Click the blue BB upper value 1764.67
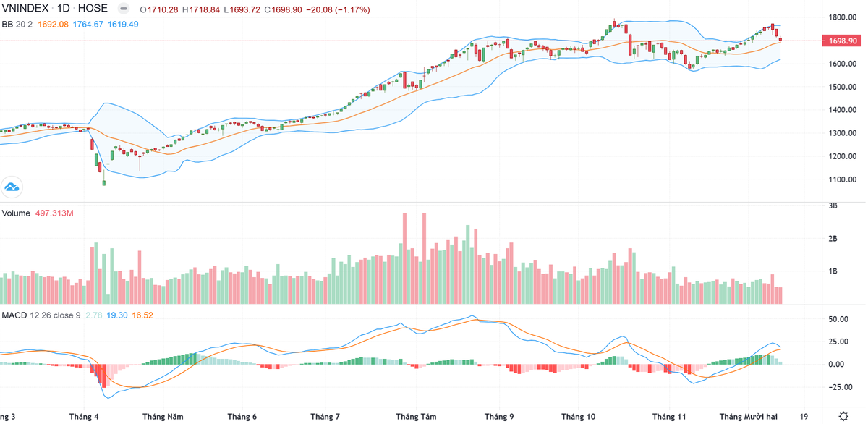 click(88, 24)
